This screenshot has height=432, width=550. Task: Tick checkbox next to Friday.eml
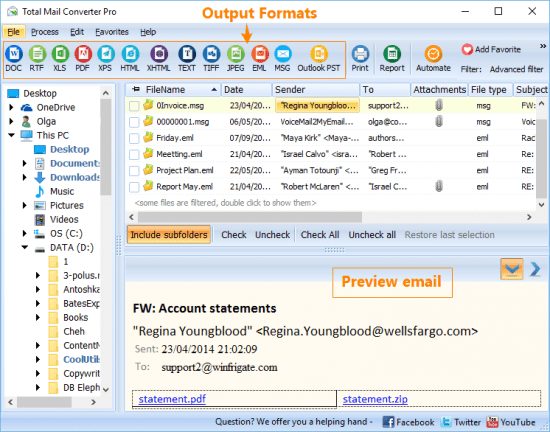click(134, 138)
